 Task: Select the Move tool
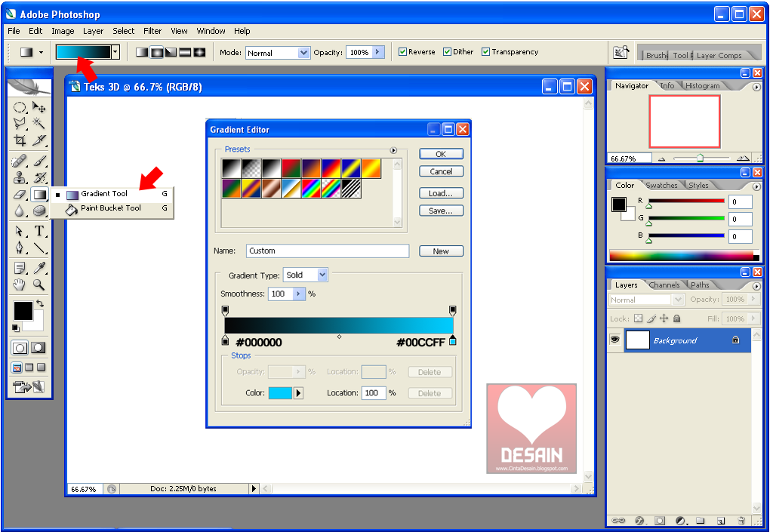[39, 107]
